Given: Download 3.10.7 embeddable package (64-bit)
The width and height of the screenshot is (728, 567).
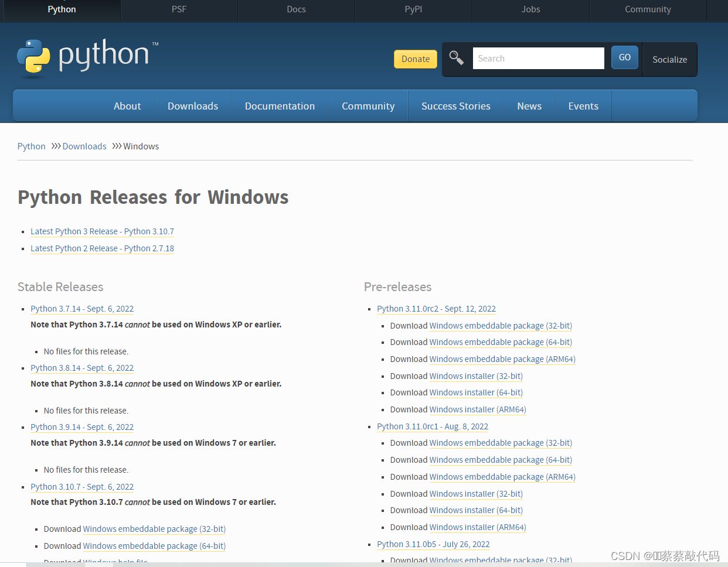Looking at the screenshot, I should pyautogui.click(x=154, y=546).
